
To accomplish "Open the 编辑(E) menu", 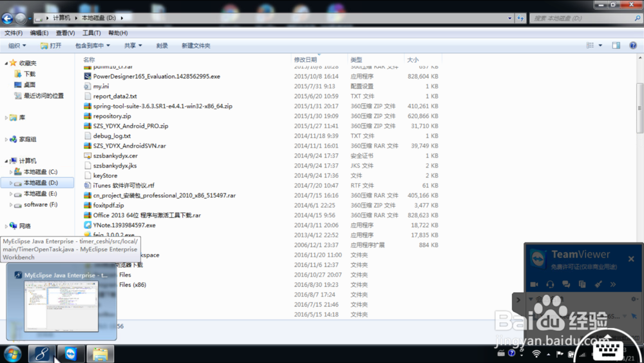I will [39, 33].
